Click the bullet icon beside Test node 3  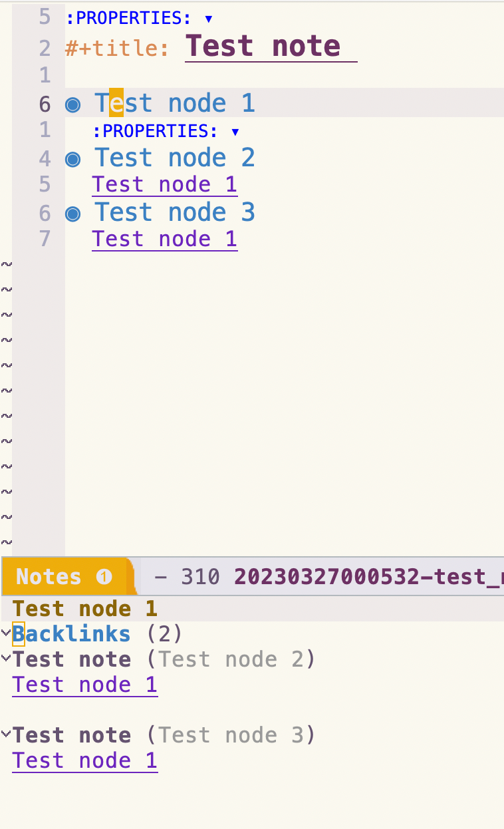[x=72, y=214]
